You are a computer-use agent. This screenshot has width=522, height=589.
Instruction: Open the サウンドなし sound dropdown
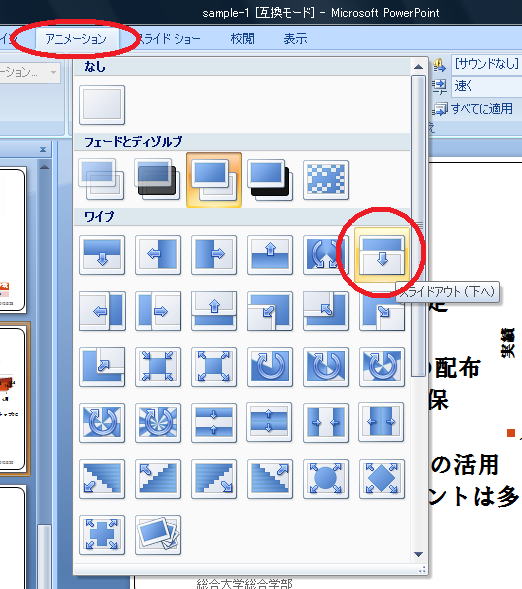click(486, 65)
